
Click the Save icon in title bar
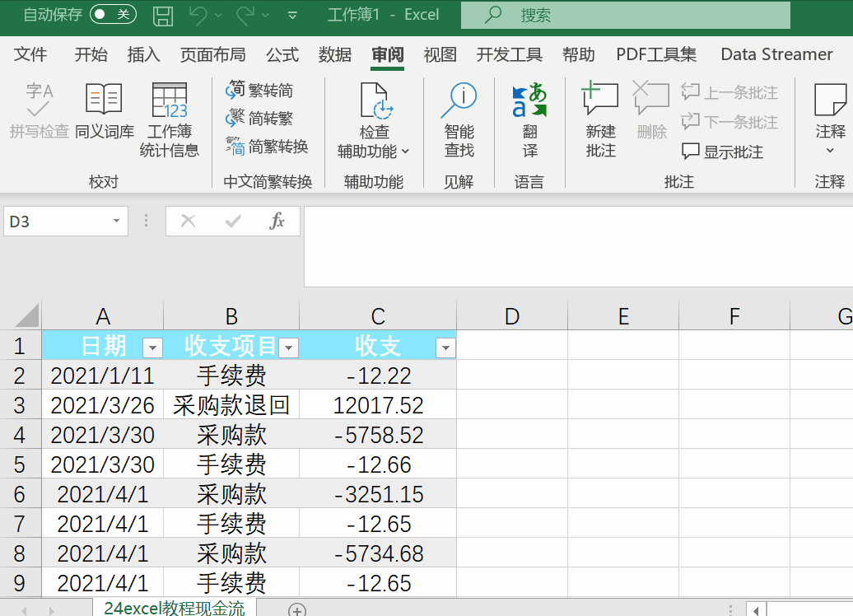pyautogui.click(x=163, y=16)
